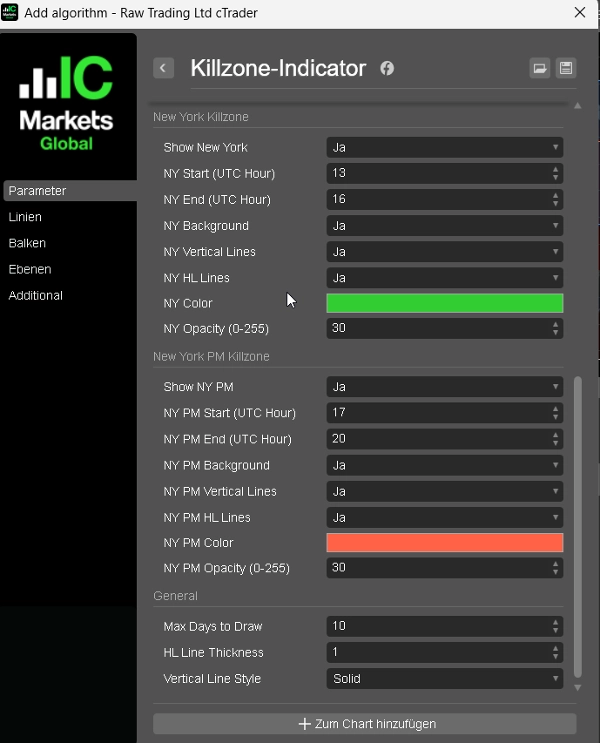Click the Facebook icon next to title

coord(387,68)
